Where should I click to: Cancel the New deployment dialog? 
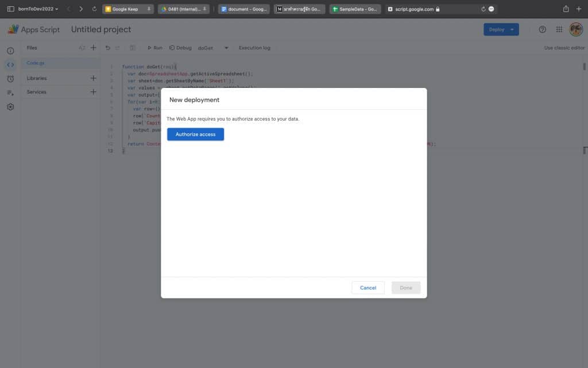pyautogui.click(x=367, y=287)
